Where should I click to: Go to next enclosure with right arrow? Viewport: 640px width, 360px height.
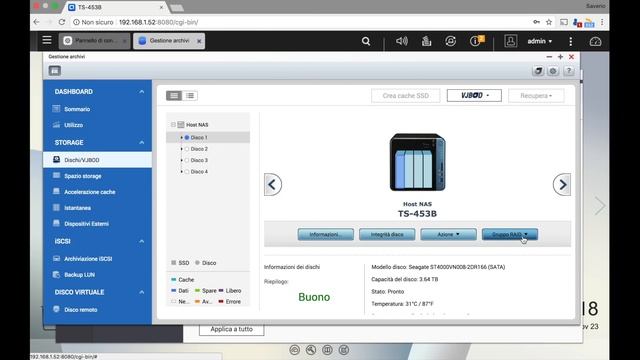562,184
